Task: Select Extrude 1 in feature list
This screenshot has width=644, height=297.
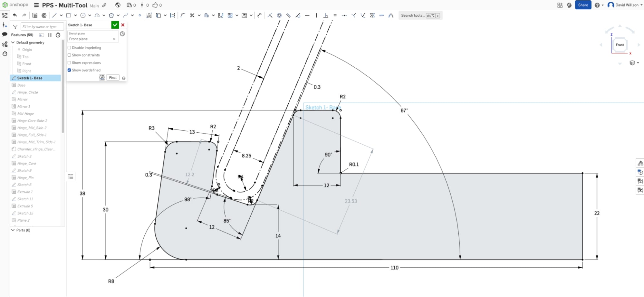Action: pyautogui.click(x=25, y=192)
